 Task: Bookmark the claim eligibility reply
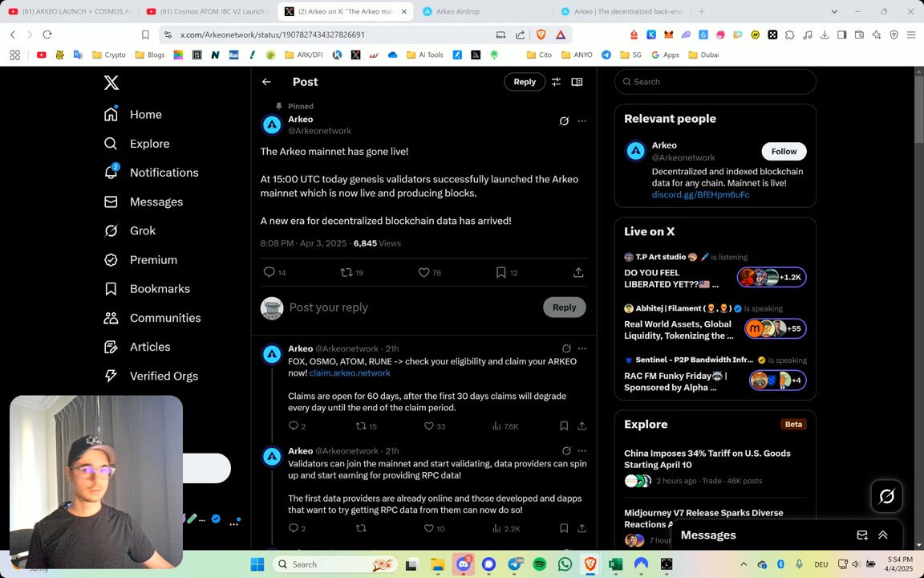point(564,425)
